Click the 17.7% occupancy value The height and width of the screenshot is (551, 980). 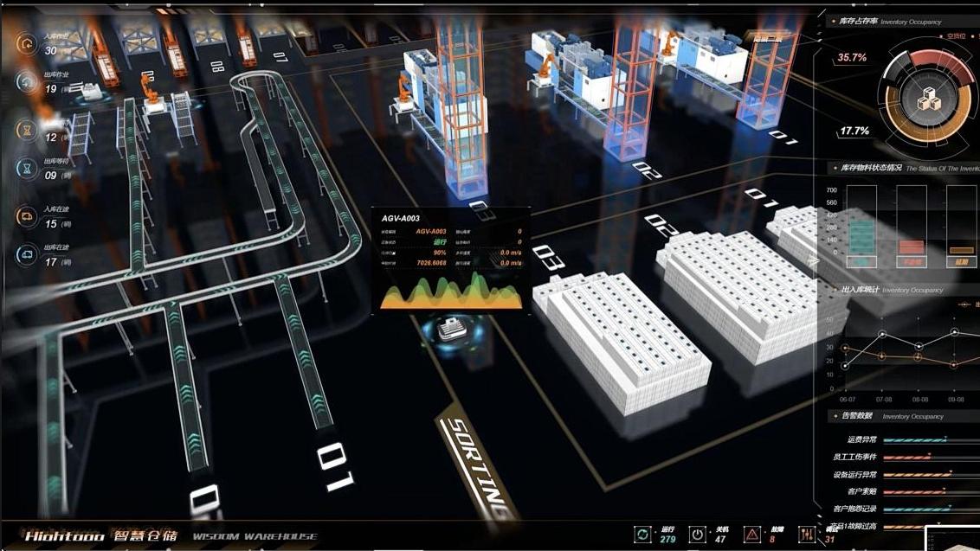pyautogui.click(x=854, y=131)
